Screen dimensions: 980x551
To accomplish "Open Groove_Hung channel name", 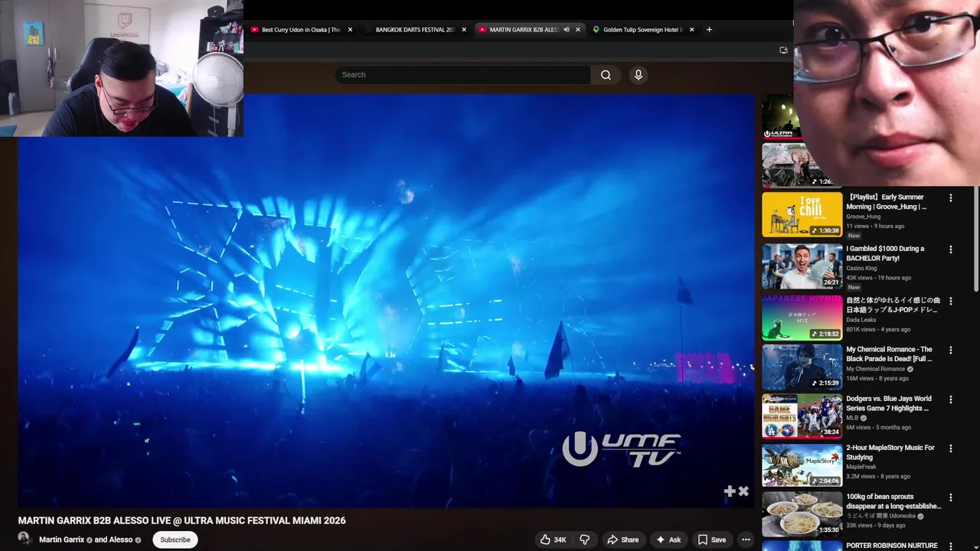I will coord(863,217).
